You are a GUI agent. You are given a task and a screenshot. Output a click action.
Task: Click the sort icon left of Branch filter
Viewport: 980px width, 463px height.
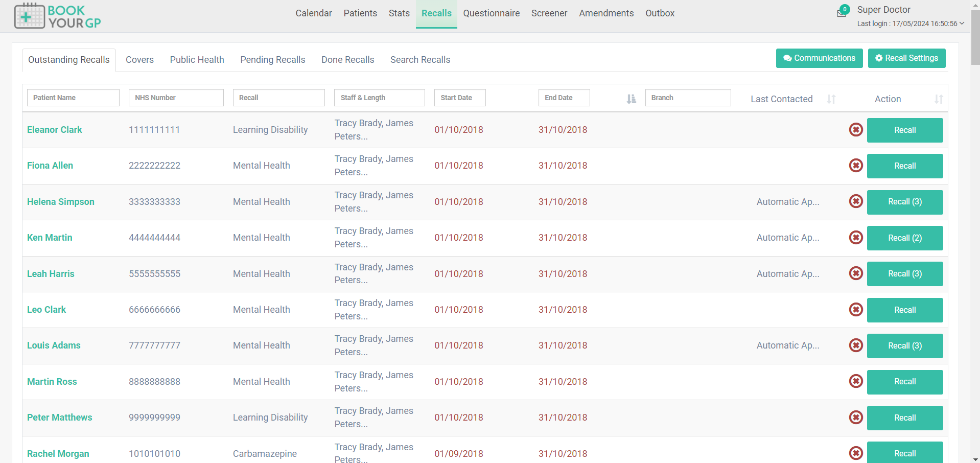coord(631,99)
